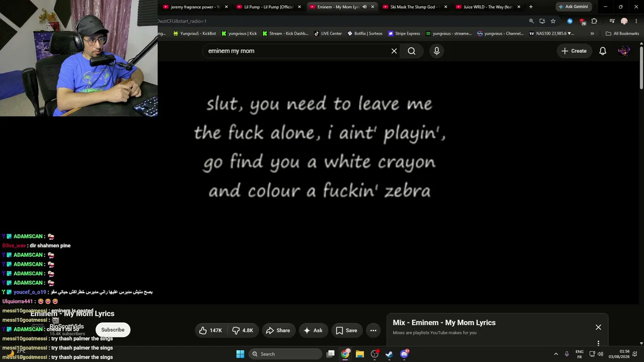Save the video to a playlist
The image size is (644, 362).
346,330
